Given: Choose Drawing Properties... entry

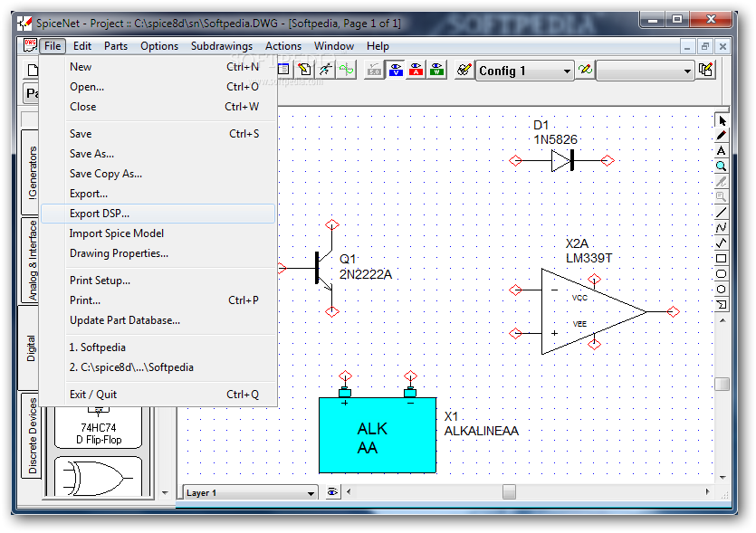Looking at the screenshot, I should pyautogui.click(x=158, y=253).
